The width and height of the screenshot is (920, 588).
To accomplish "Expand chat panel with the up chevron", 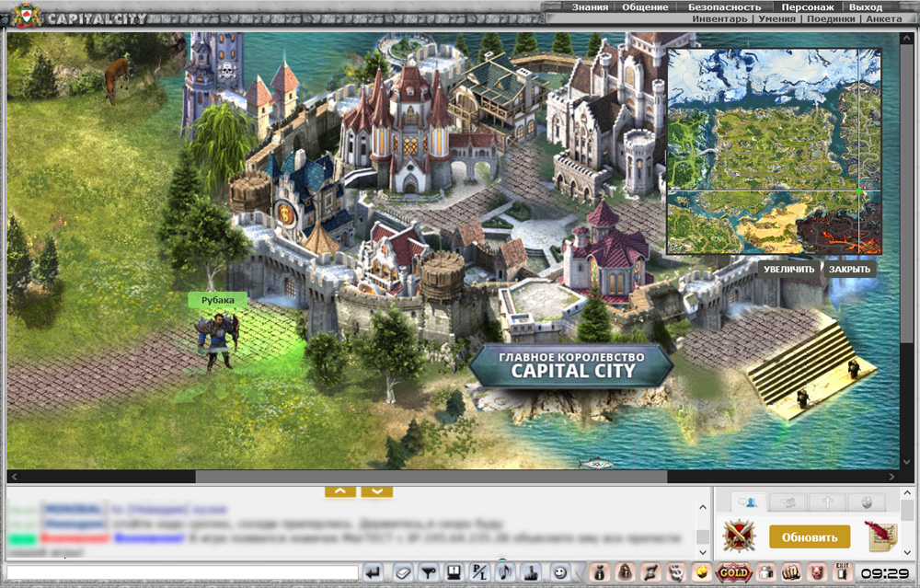I will (x=340, y=491).
